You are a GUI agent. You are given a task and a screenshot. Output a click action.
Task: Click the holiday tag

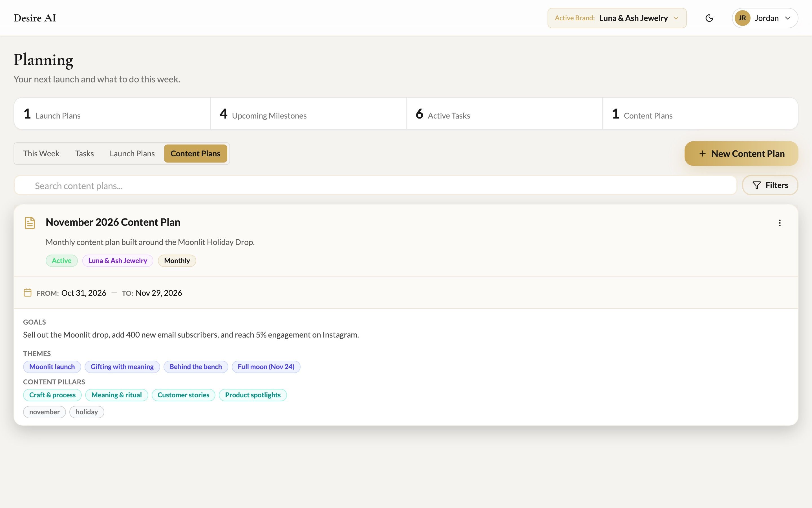pos(87,412)
